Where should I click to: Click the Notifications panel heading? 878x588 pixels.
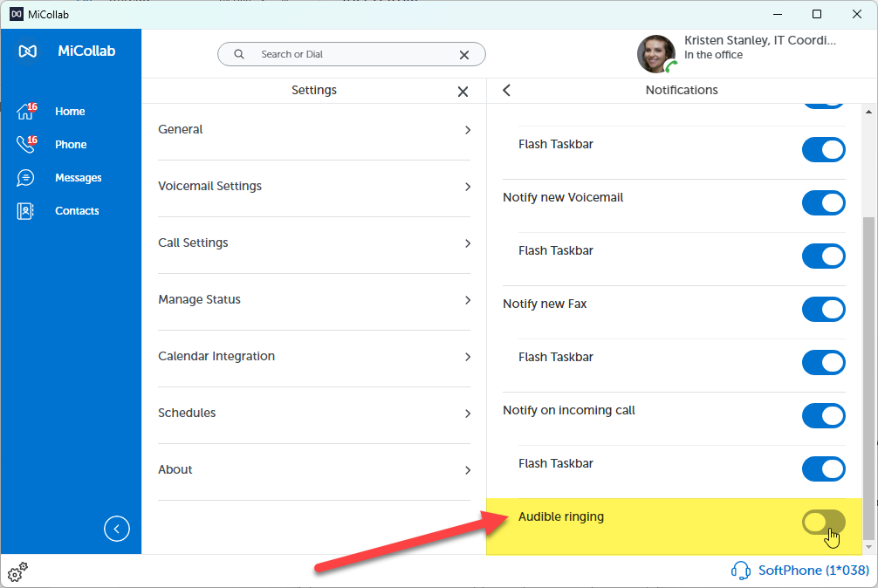(x=682, y=90)
